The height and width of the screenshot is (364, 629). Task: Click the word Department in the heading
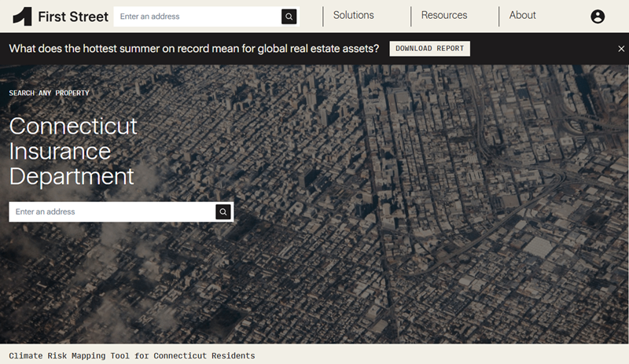pyautogui.click(x=72, y=175)
